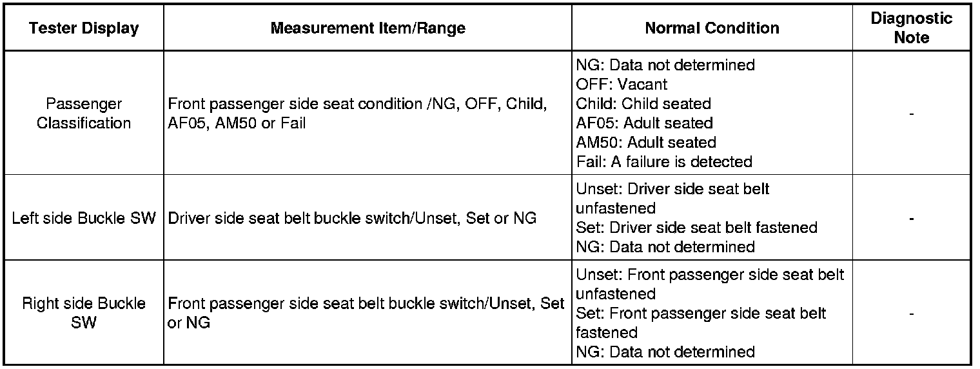Select the Left side Buckle SW cell
Viewport: 980px width, 369px height.
(84, 218)
